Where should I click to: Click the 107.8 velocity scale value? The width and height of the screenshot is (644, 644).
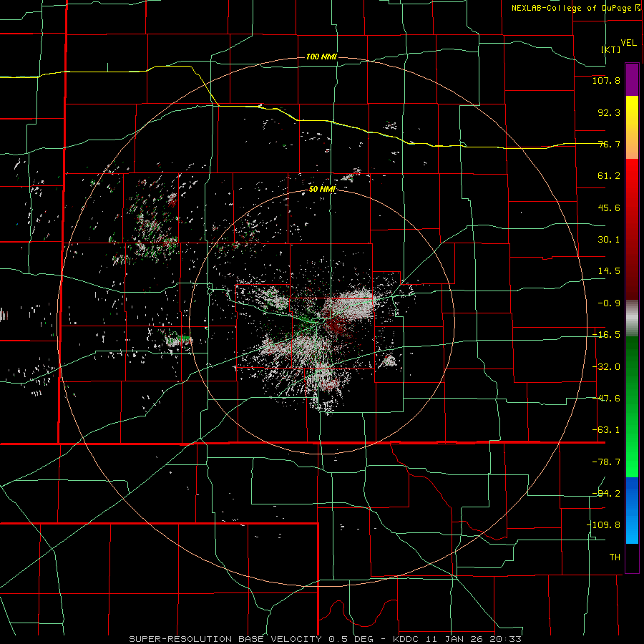coord(606,80)
